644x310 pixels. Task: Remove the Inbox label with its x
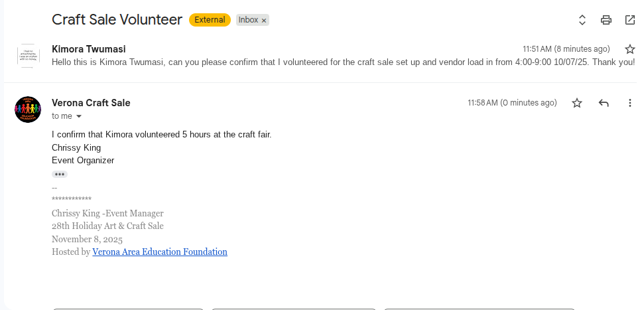tap(264, 21)
